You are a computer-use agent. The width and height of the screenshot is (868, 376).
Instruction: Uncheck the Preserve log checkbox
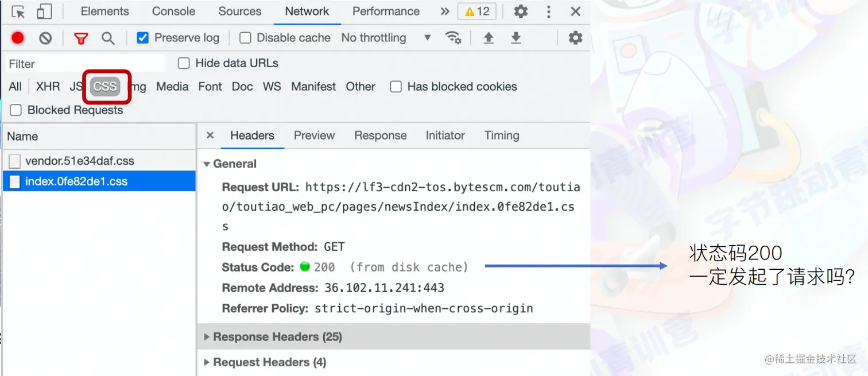tap(143, 38)
